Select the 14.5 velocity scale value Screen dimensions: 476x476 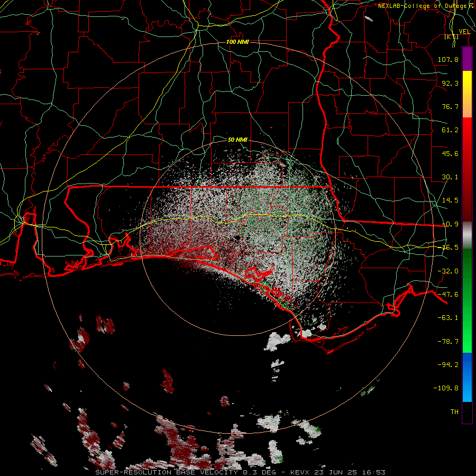pyautogui.click(x=450, y=200)
